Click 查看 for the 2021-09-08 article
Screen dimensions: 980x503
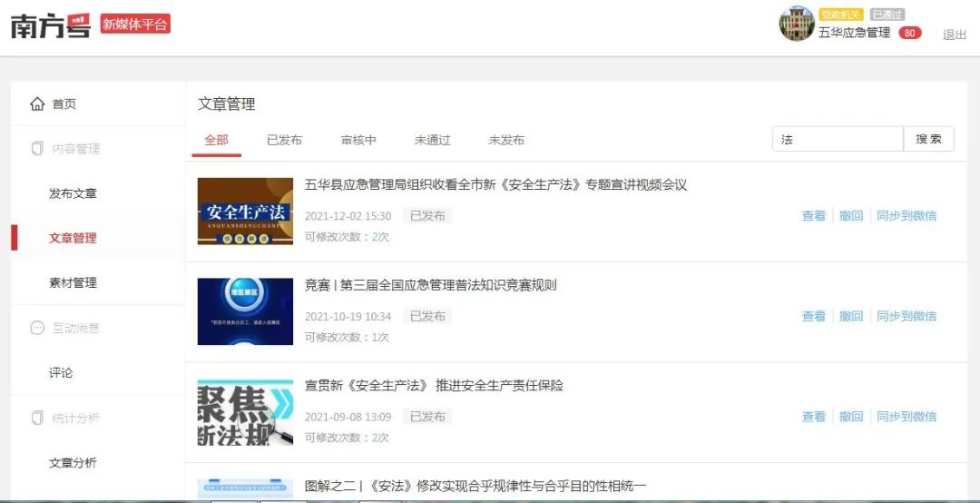coord(814,416)
